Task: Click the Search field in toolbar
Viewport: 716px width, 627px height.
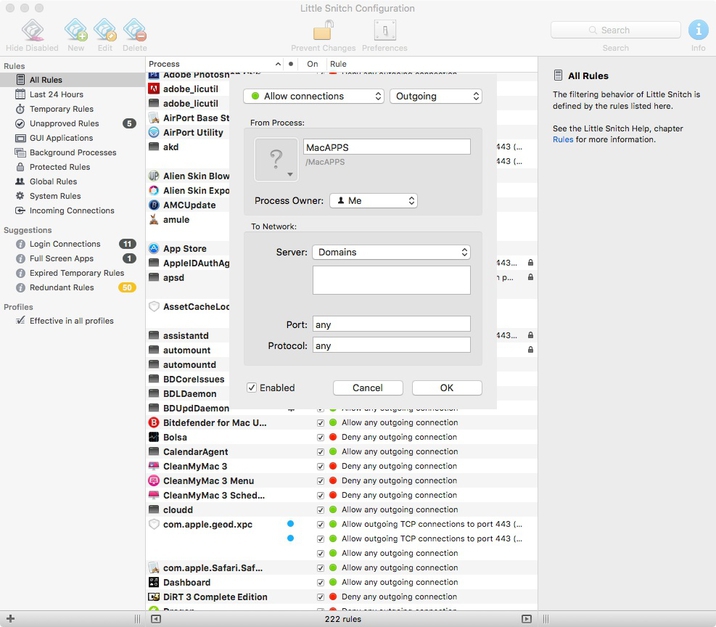Action: pos(615,30)
